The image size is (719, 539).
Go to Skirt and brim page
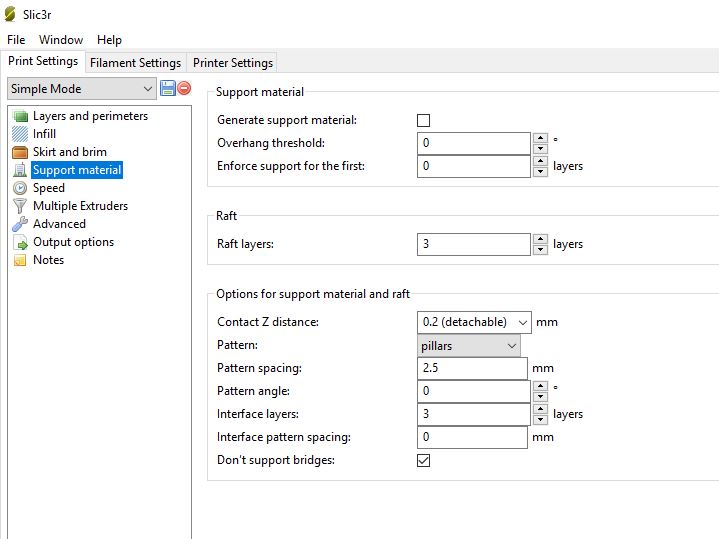[70, 152]
